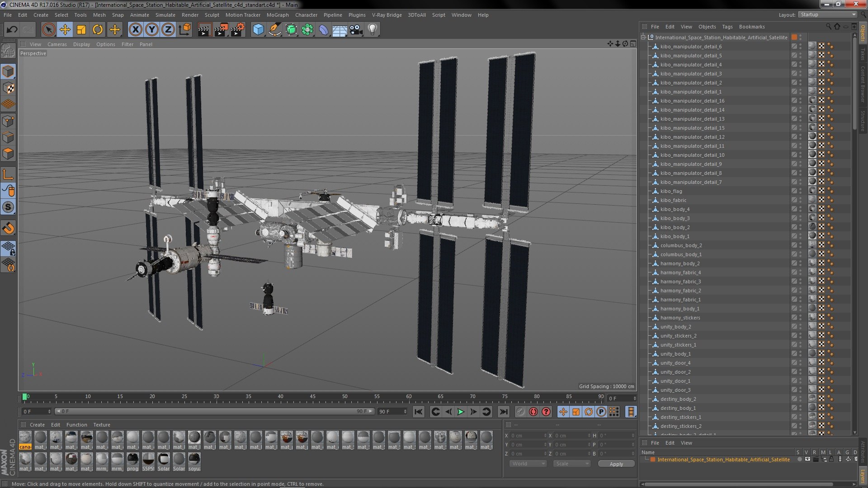Open the Takes side tab
Image resolution: width=868 pixels, height=488 pixels.
coord(863,54)
